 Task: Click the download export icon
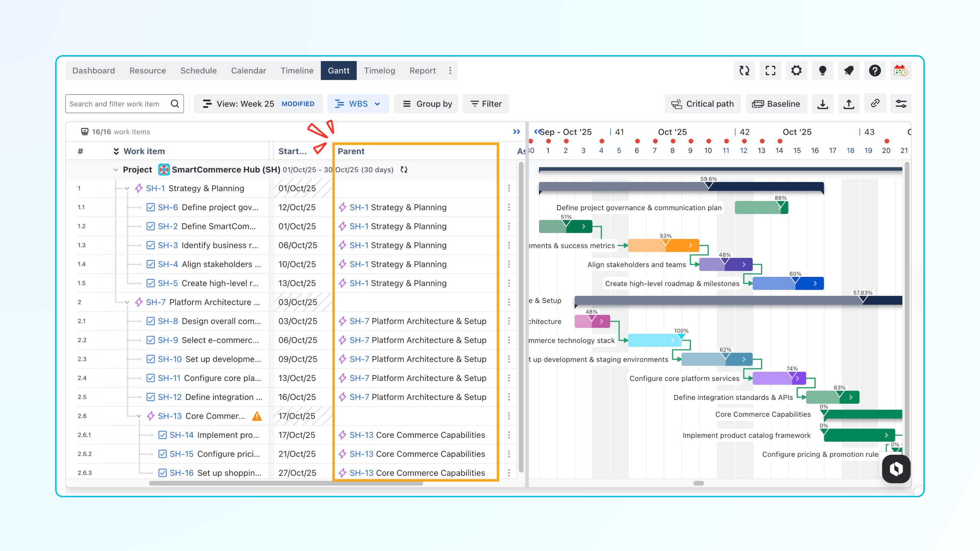click(822, 104)
